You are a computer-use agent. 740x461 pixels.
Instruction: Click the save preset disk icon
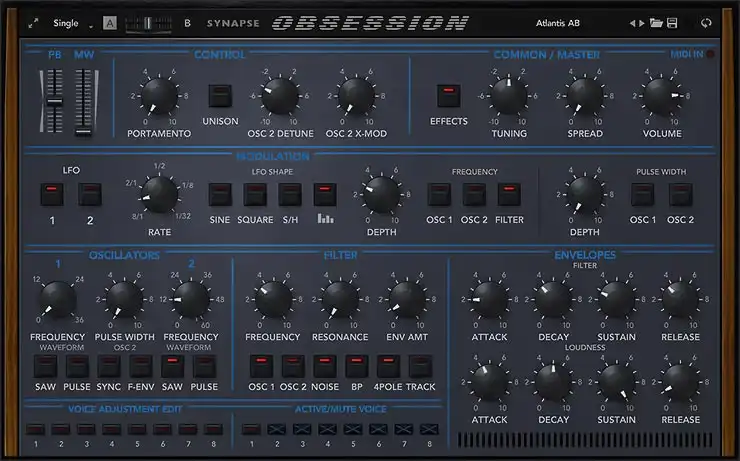673,23
